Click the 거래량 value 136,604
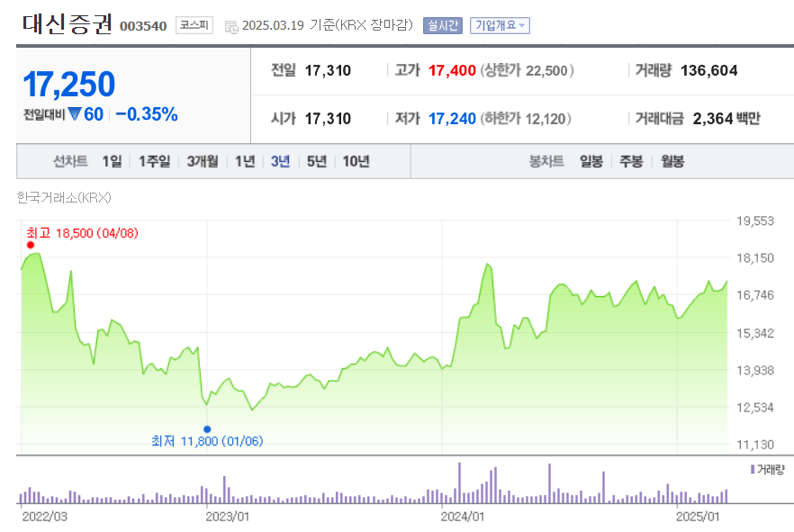 [709, 70]
